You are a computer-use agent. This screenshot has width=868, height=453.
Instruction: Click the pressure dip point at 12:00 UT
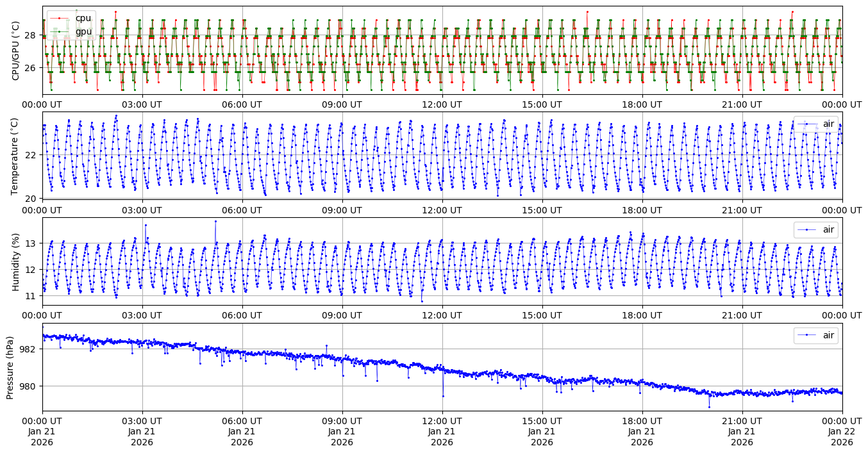pyautogui.click(x=443, y=396)
